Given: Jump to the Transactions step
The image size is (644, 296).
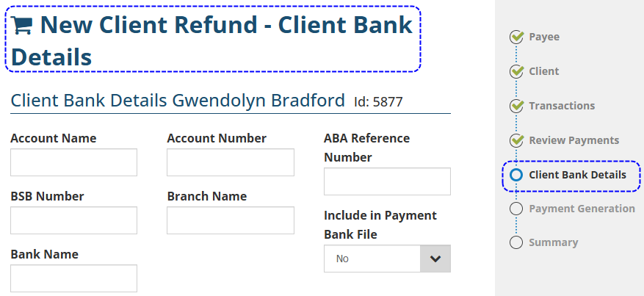Looking at the screenshot, I should [x=562, y=106].
